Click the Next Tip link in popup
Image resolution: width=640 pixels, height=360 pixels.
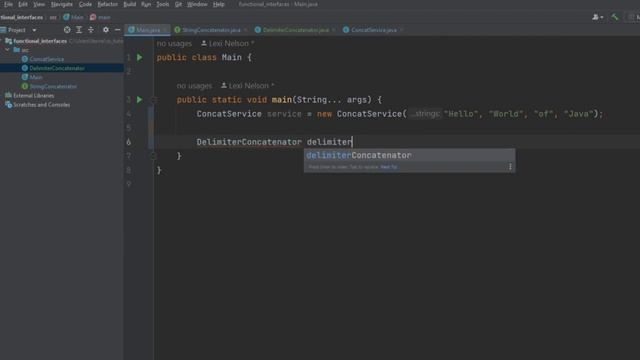[x=389, y=167]
